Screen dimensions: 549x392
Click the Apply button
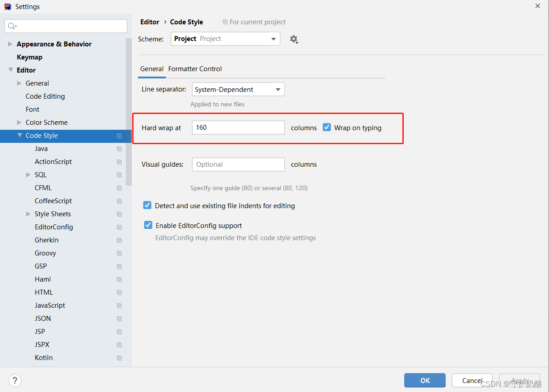(520, 380)
